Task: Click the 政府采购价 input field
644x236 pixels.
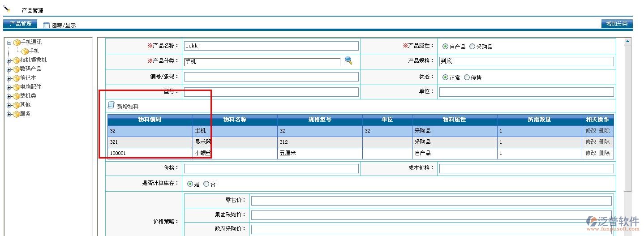Action: tap(431, 229)
